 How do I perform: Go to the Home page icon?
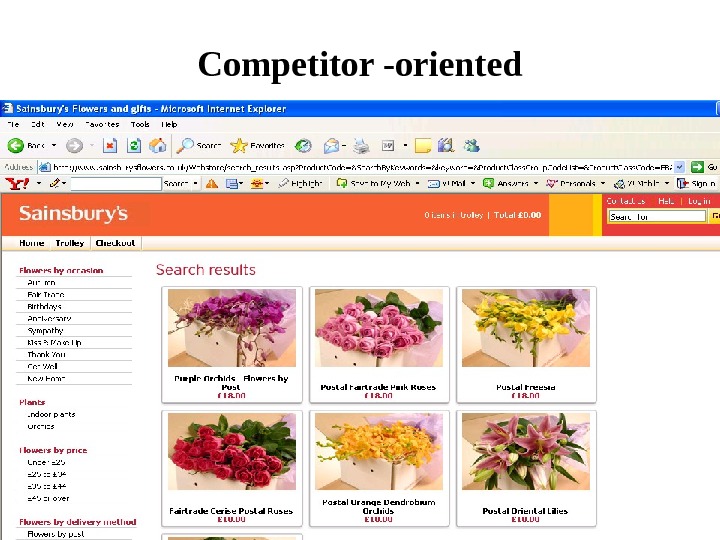(158, 146)
